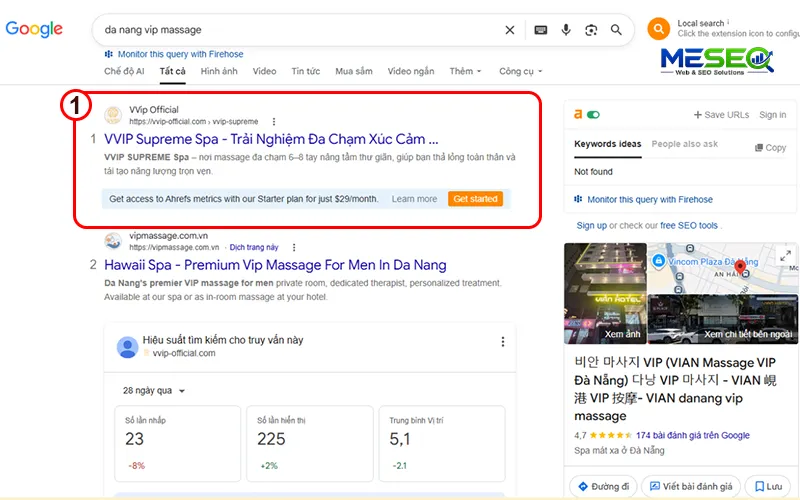Viewport: 800px width, 500px height.
Task: Open Google Lens image search icon
Action: point(591,30)
